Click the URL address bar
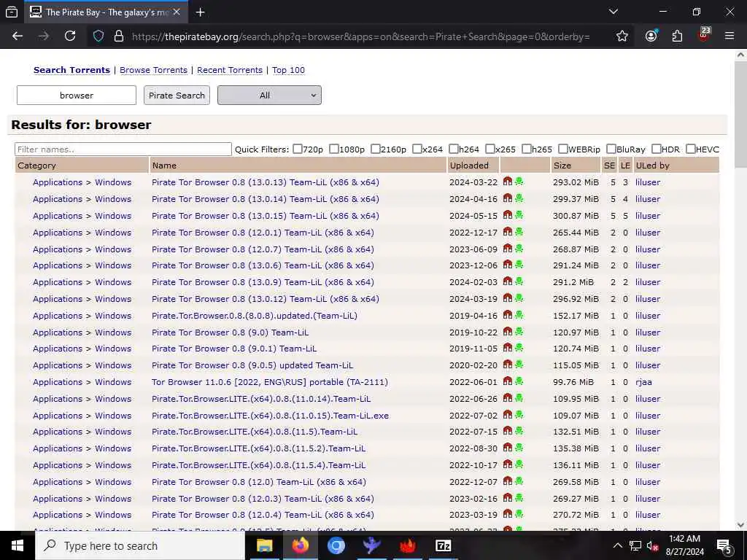The image size is (747, 560). click(360, 36)
